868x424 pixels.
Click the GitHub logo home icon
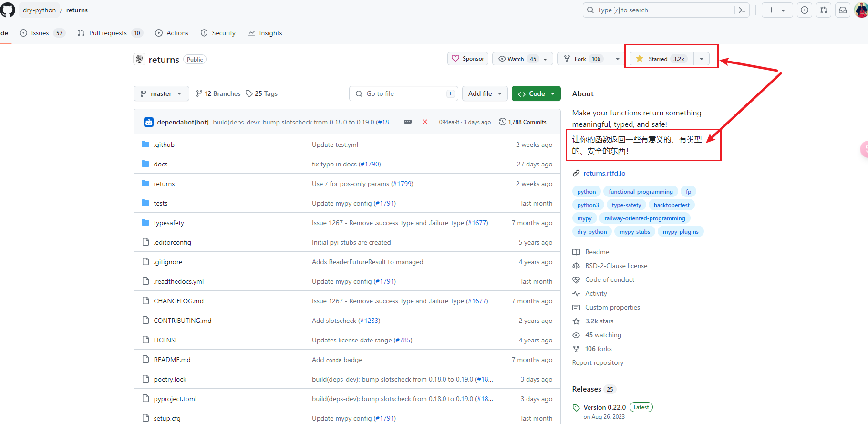point(8,10)
